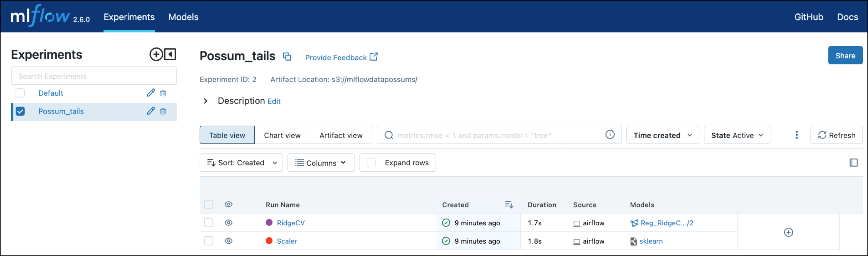Screen dimensions: 868x256
Task: Check the Default experiment checkbox
Action: tap(20, 93)
